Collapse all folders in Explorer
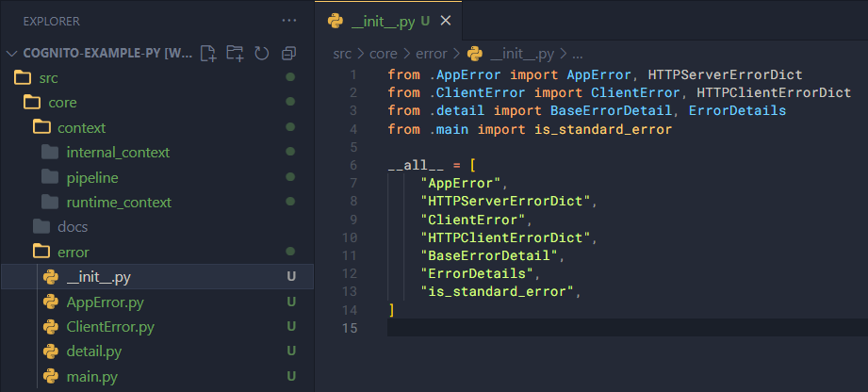 click(289, 53)
